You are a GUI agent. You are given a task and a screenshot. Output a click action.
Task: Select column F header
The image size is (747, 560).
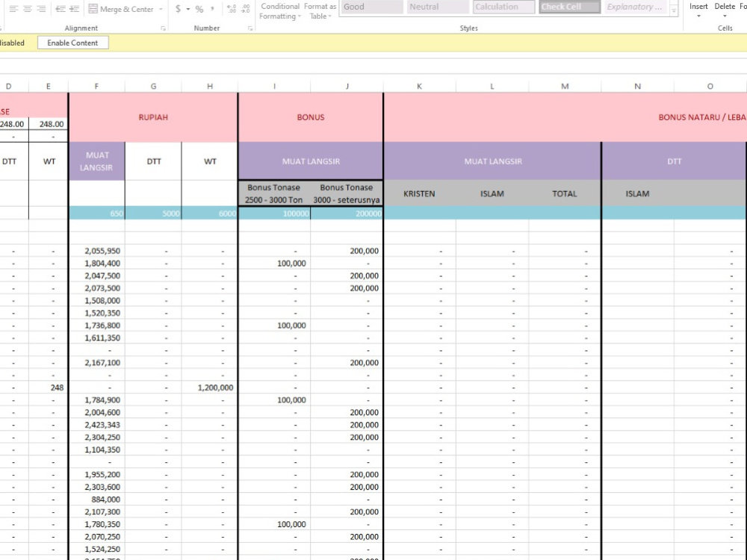point(96,86)
